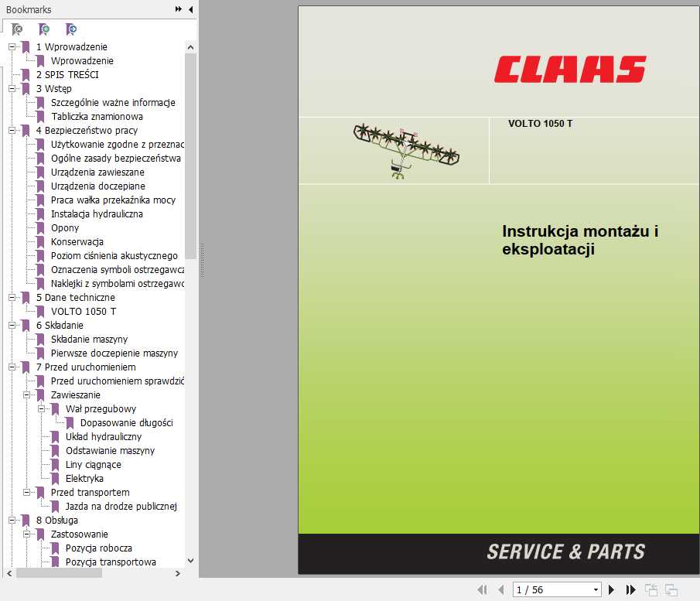Click the bookmarks horizontal scroll-right arrow
The height and width of the screenshot is (601, 700).
point(178,573)
